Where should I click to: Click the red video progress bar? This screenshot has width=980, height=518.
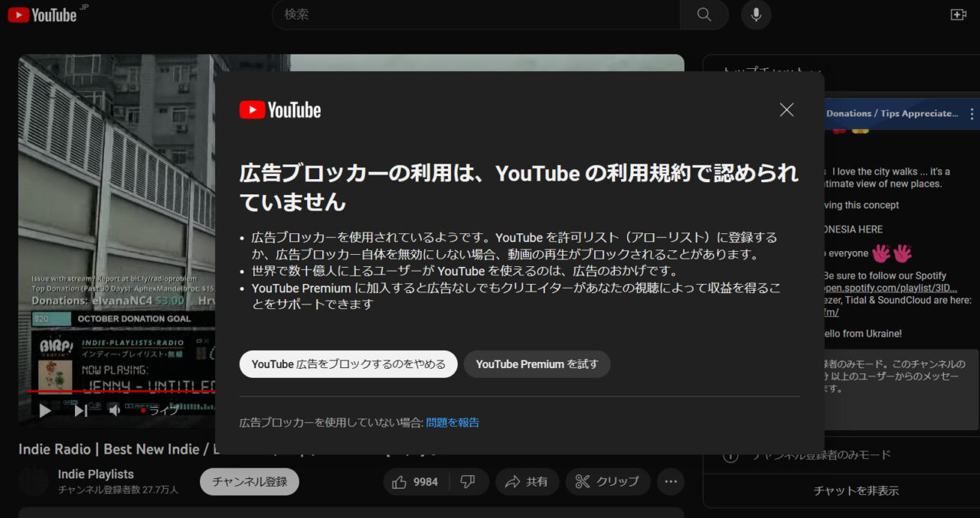(121, 391)
